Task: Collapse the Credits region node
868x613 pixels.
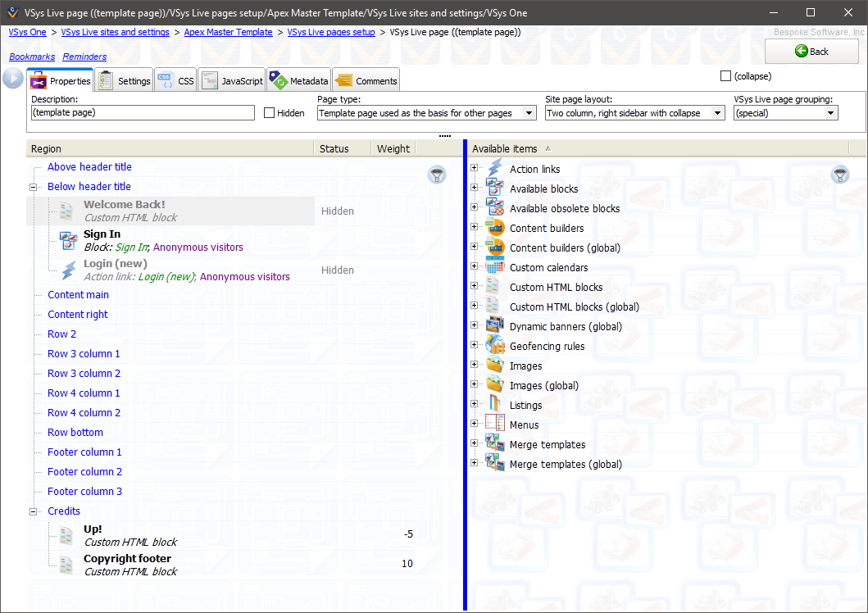Action: click(x=34, y=511)
